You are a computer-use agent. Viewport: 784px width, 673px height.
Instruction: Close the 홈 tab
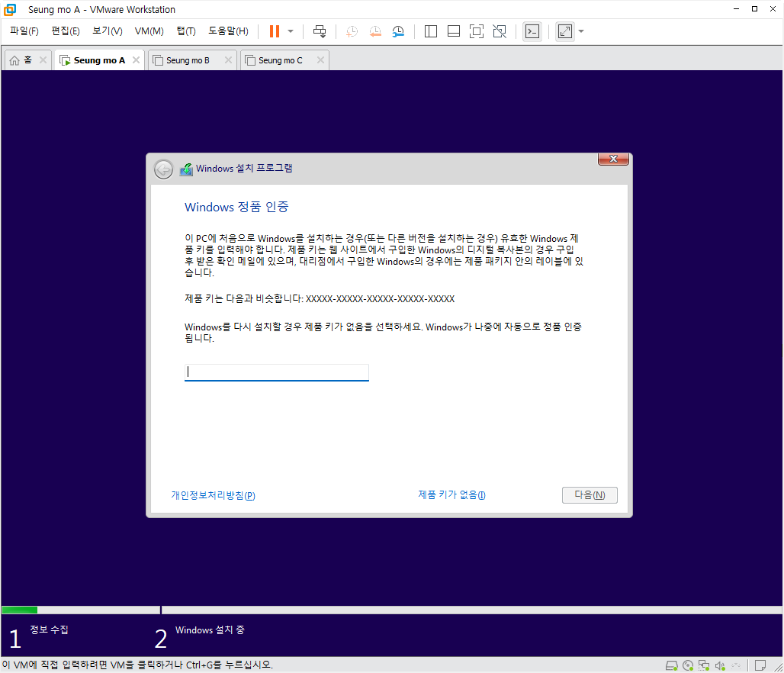[43, 60]
